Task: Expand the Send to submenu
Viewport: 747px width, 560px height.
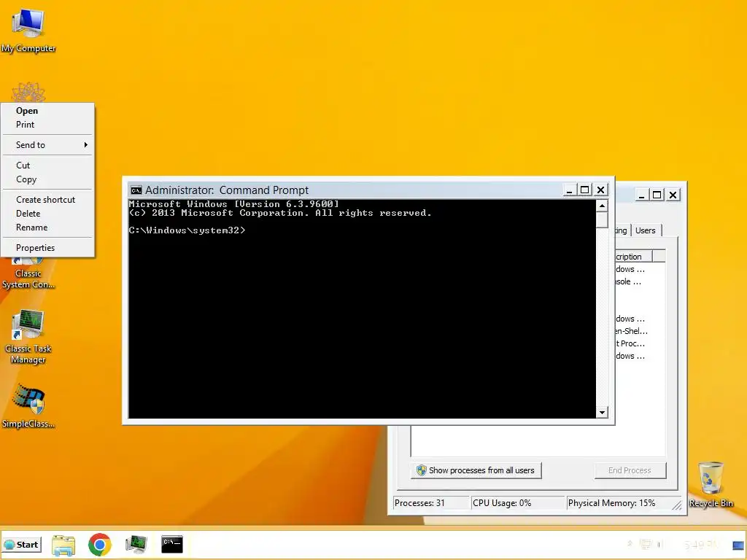Action: tap(47, 145)
